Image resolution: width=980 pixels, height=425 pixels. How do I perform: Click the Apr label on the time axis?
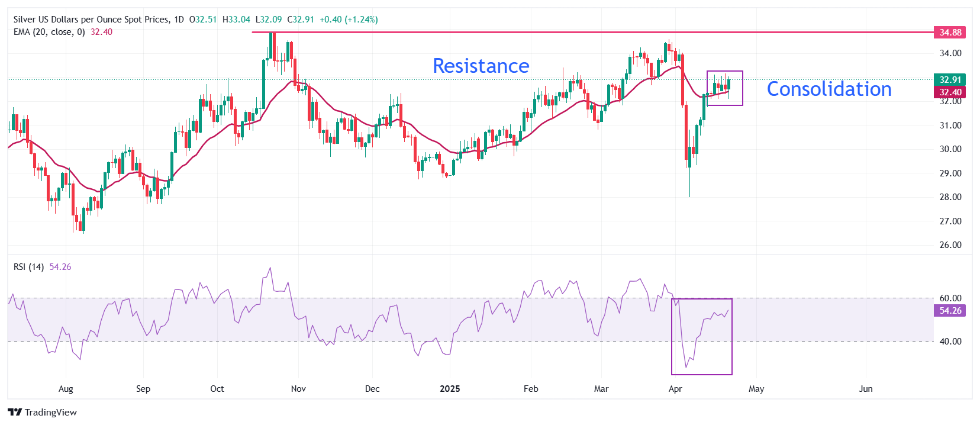pos(675,389)
